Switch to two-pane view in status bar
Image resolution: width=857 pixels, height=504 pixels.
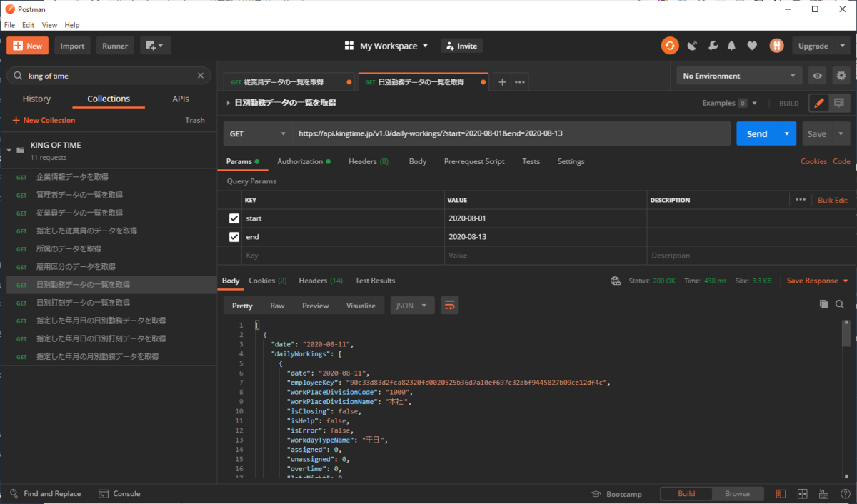pos(803,494)
